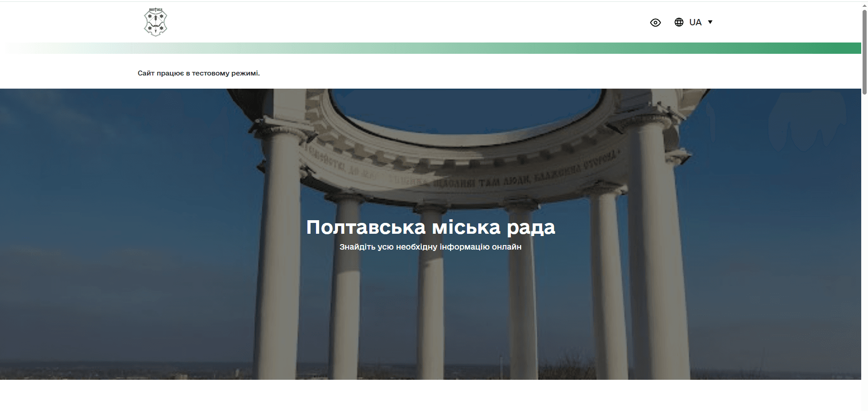The image size is (868, 411).
Task: Click the 'Сайт працює в тестовому режимі.' text
Action: 199,73
